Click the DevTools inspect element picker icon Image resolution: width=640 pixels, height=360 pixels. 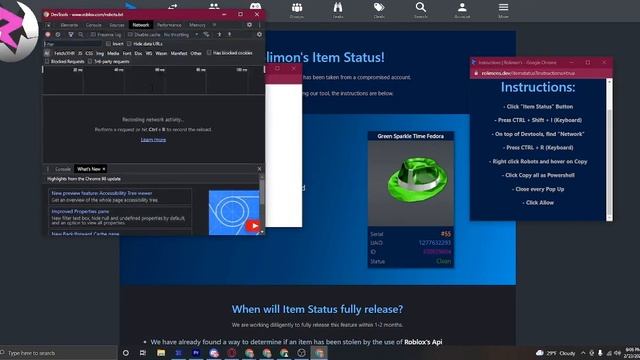click(x=49, y=25)
